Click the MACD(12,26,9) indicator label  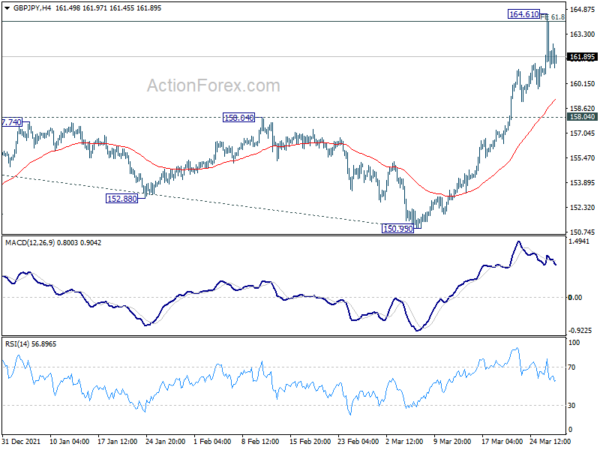click(x=30, y=243)
